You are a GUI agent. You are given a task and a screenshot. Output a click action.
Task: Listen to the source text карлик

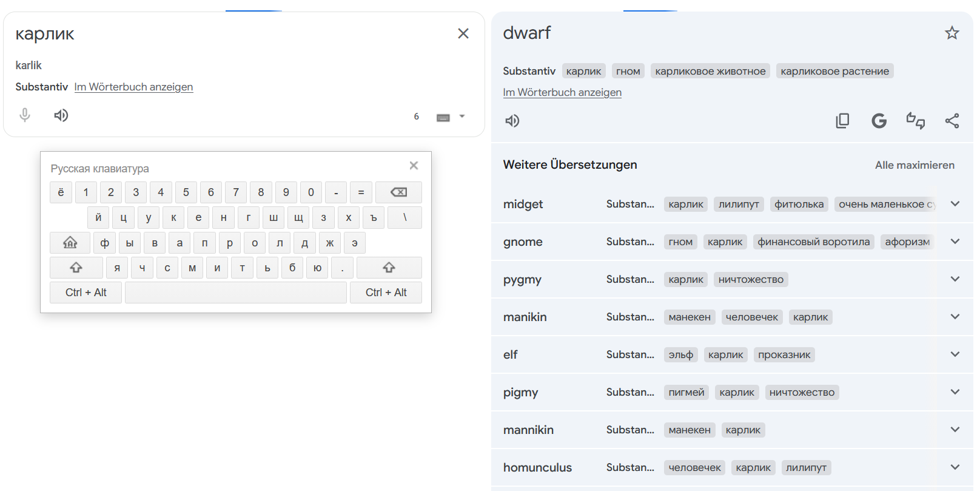tap(61, 115)
